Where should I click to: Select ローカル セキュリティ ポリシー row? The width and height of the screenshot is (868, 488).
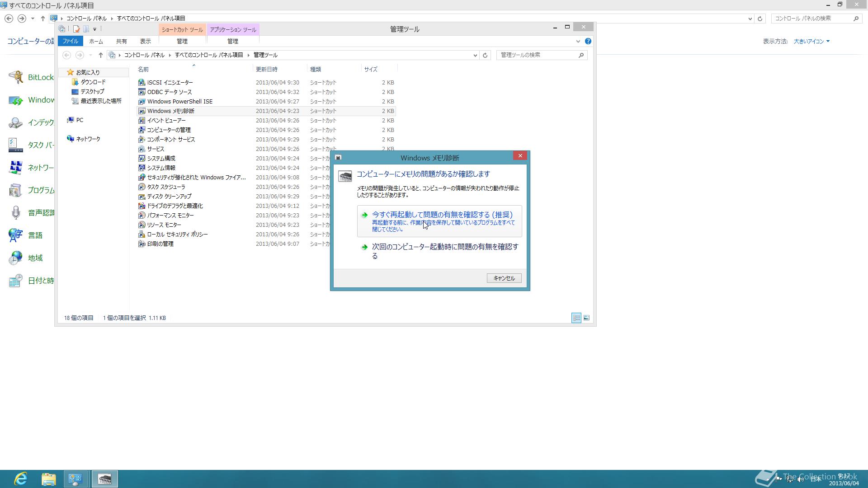(267, 235)
